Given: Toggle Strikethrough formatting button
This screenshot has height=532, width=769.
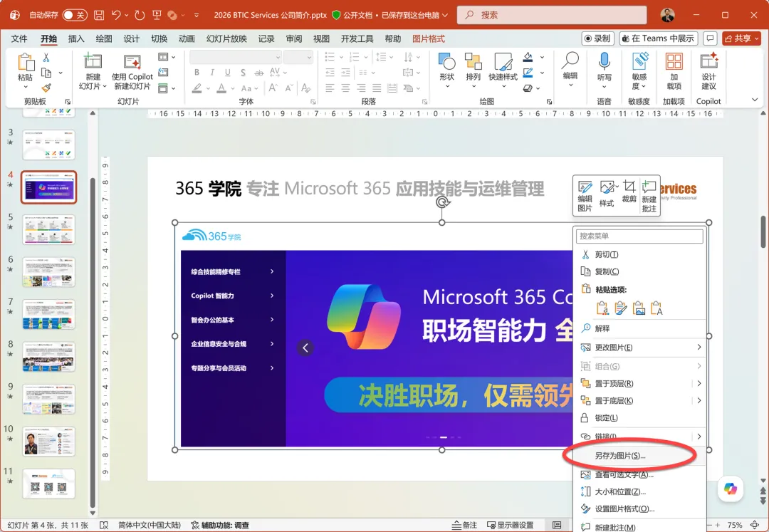Looking at the screenshot, I should [259, 73].
